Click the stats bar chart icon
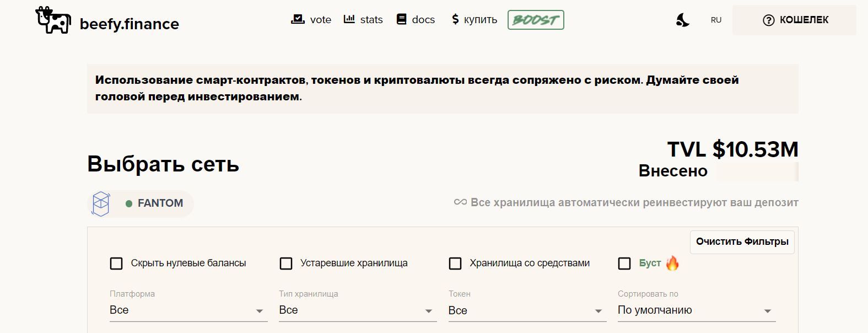 click(349, 19)
